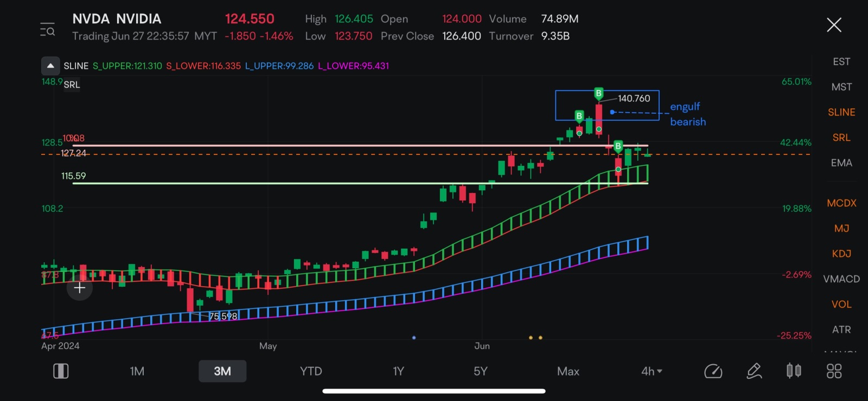
Task: Tap the last price 124.550
Action: click(250, 19)
